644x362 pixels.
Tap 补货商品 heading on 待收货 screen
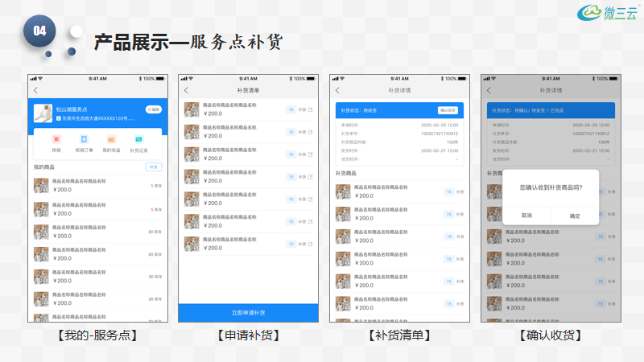pos(346,173)
